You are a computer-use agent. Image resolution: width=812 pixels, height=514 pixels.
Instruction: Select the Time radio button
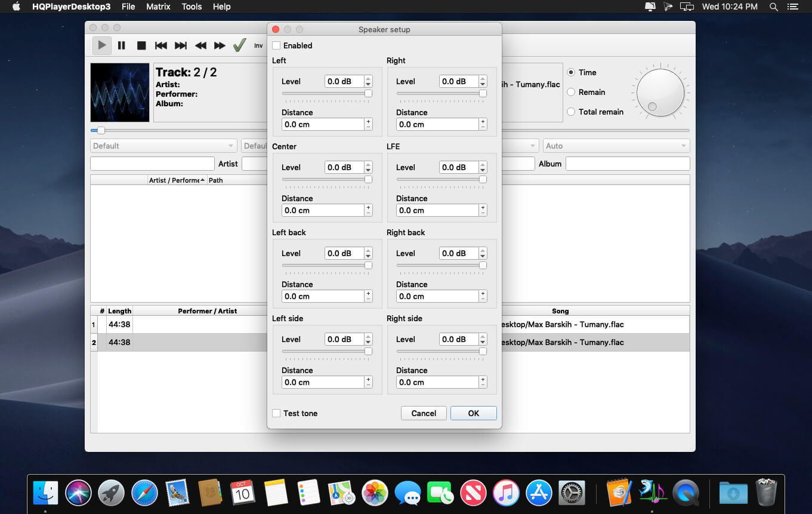point(571,72)
